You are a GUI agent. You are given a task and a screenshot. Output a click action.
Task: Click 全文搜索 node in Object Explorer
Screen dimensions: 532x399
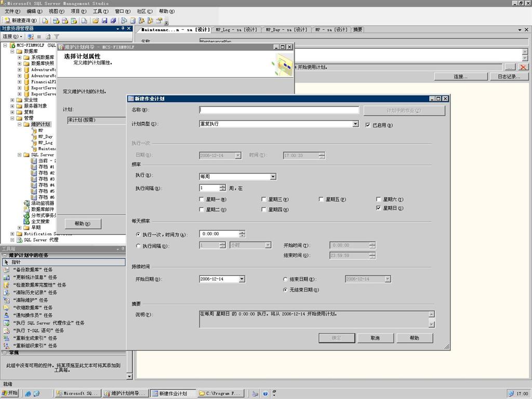tap(41, 221)
